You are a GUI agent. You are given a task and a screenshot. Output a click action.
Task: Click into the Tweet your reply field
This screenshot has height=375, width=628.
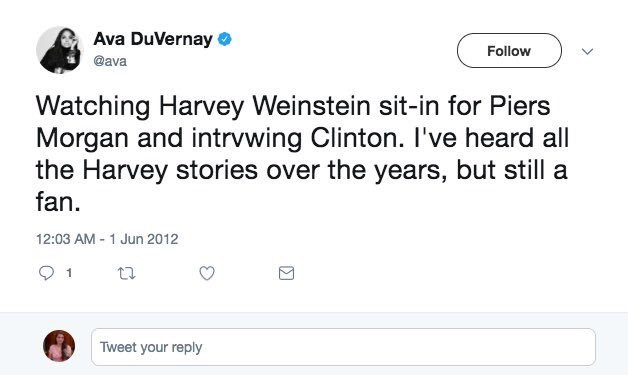(x=343, y=347)
